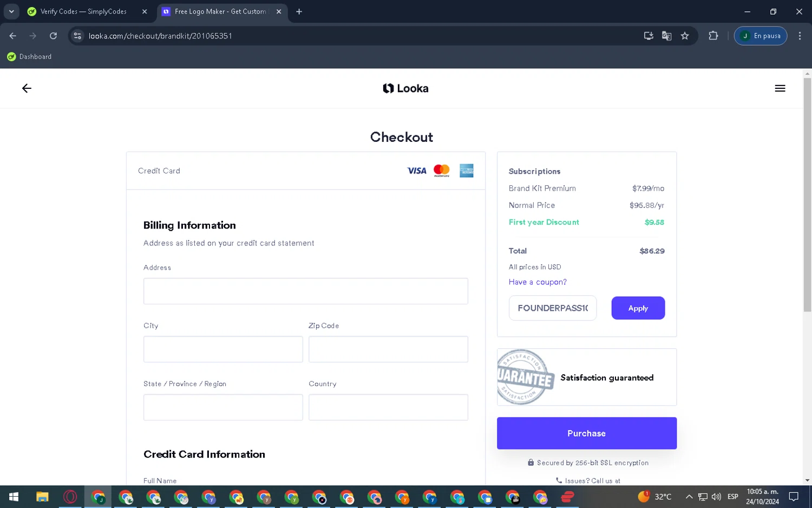Click the State / Province / Region field
Image resolution: width=812 pixels, height=508 pixels.
223,407
